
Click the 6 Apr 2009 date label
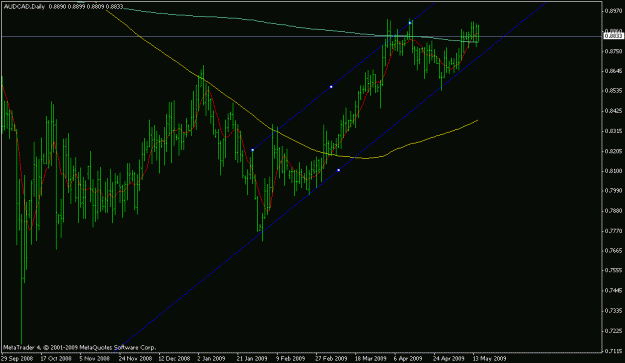coord(408,358)
